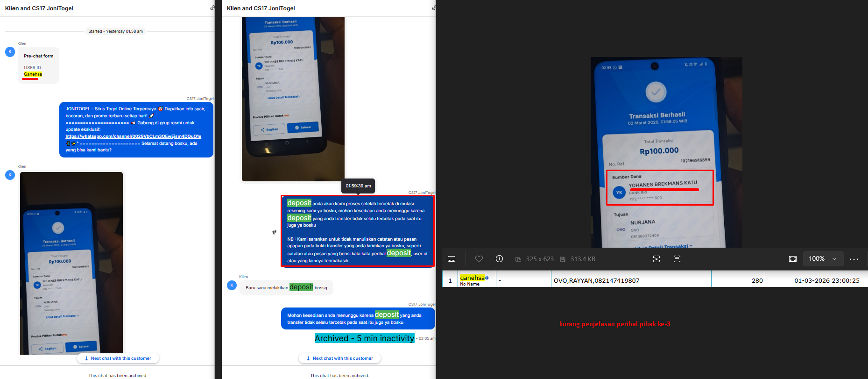868x379 pixels.
Task: Click the '325 x 623' image dimensions label
Action: [x=540, y=259]
